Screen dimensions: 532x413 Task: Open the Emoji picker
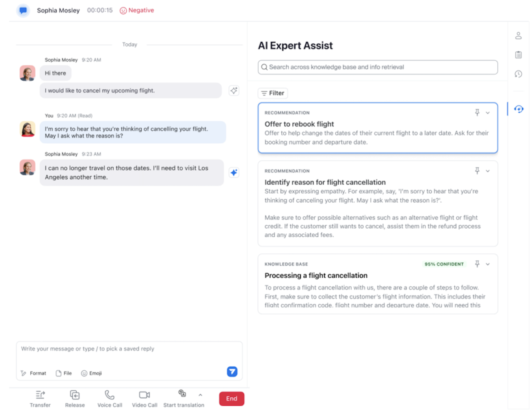92,373
